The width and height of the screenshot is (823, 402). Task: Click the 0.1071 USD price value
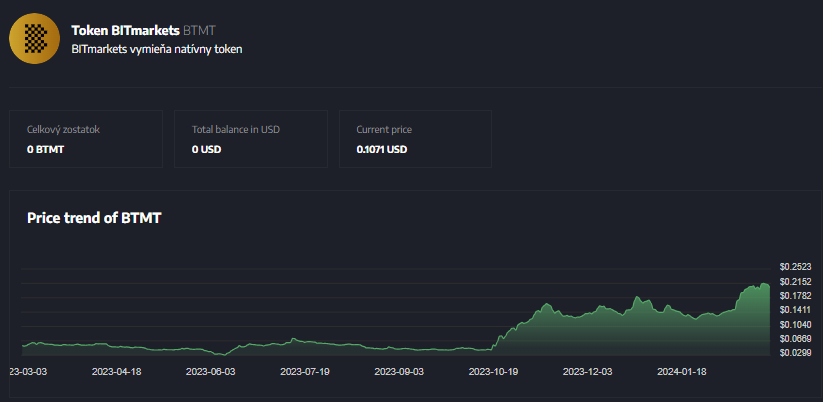tap(382, 149)
